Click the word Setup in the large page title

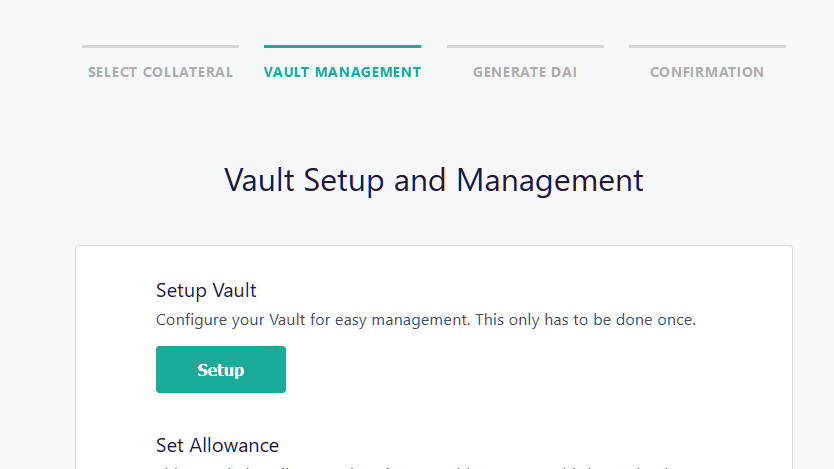coord(344,182)
